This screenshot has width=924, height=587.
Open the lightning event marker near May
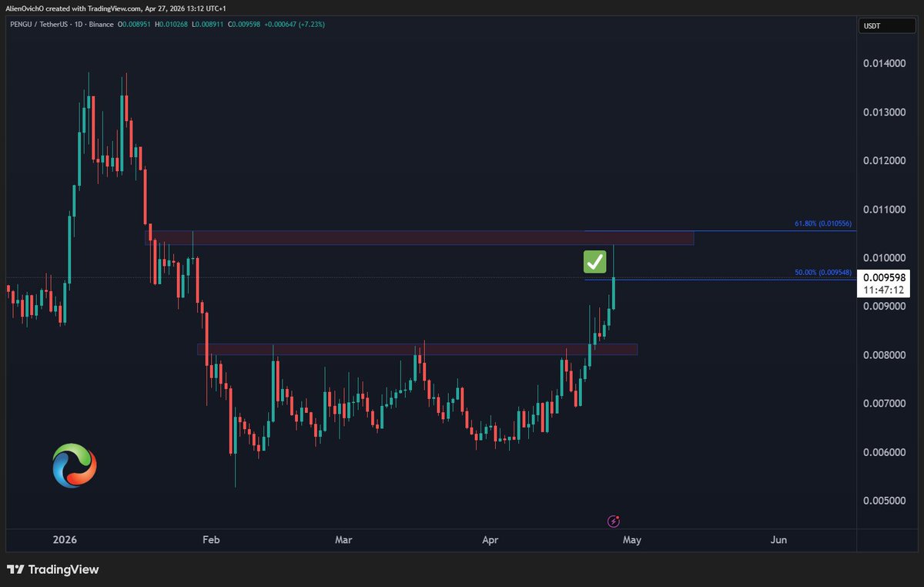pyautogui.click(x=614, y=521)
